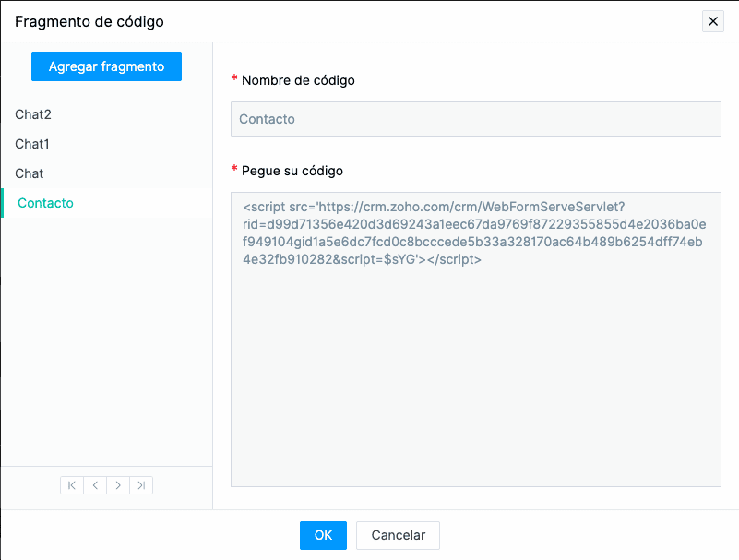Close the Fragmento de código dialog
This screenshot has height=560, width=739.
(x=712, y=21)
